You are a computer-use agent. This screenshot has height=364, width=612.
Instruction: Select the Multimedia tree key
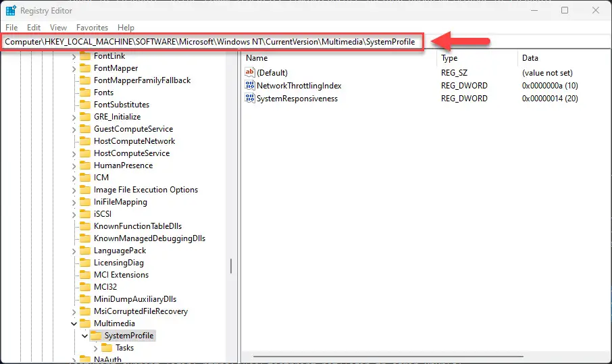(114, 323)
